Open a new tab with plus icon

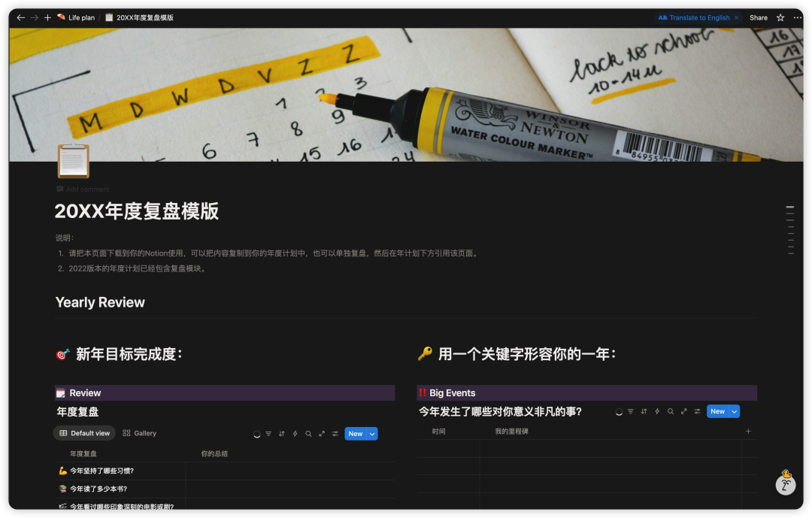pos(47,17)
